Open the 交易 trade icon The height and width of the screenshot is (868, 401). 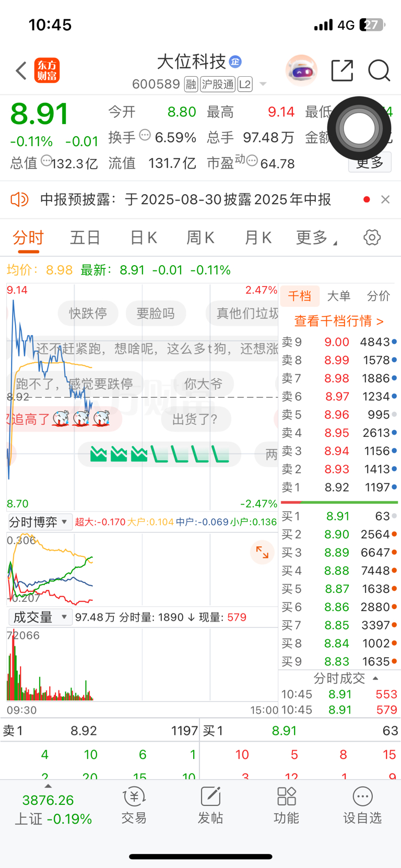pos(134,805)
